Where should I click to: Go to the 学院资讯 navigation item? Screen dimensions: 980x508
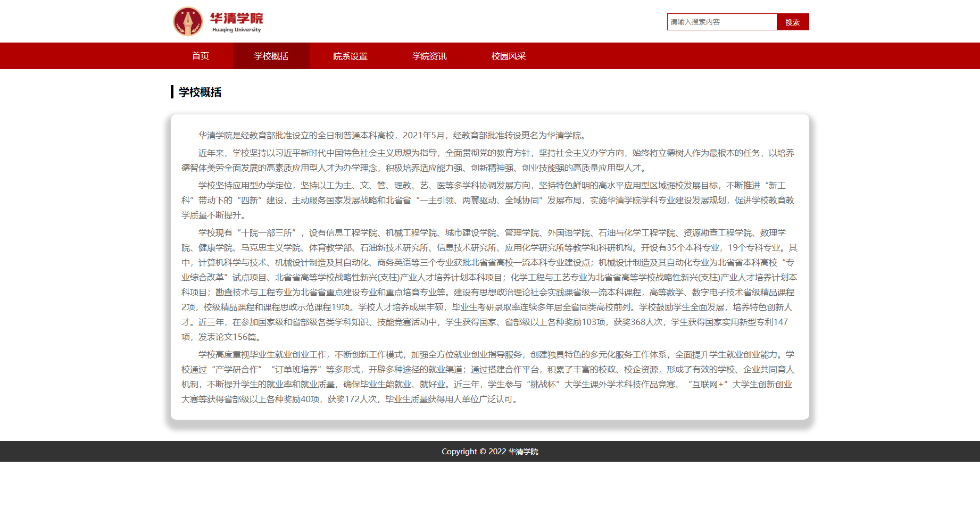click(x=429, y=56)
